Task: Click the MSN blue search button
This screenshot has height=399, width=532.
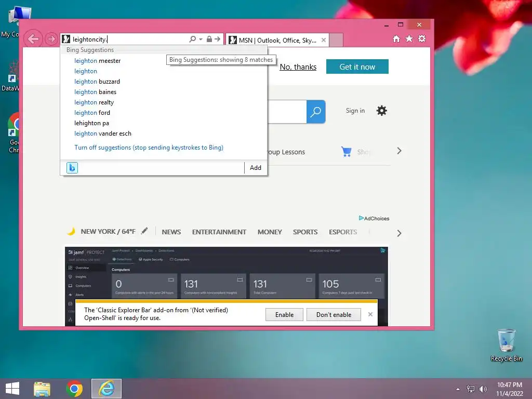Action: (x=316, y=112)
